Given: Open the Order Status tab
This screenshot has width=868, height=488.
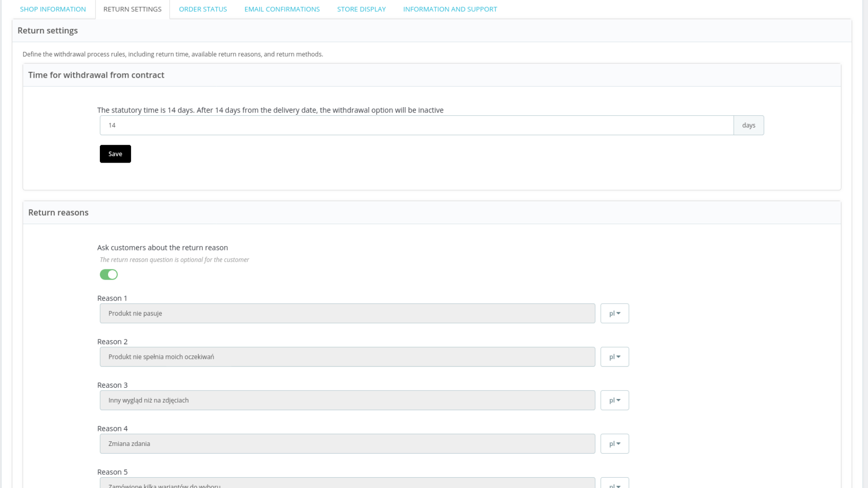Looking at the screenshot, I should (x=203, y=9).
